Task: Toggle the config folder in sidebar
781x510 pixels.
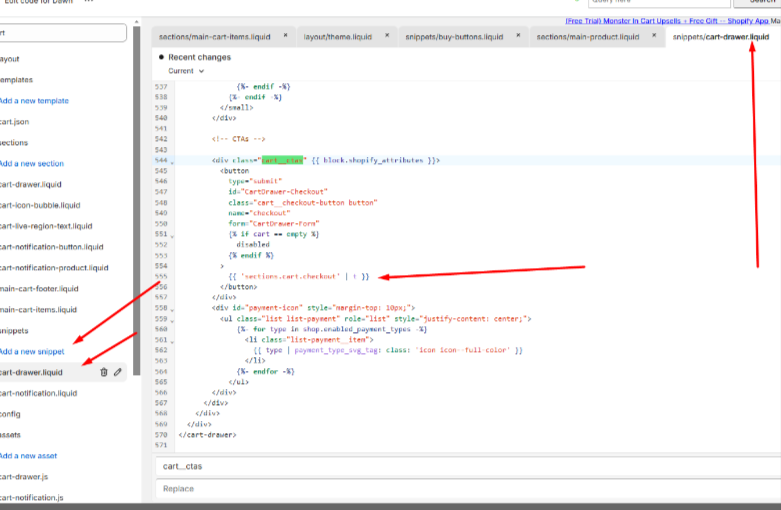Action: tap(10, 414)
